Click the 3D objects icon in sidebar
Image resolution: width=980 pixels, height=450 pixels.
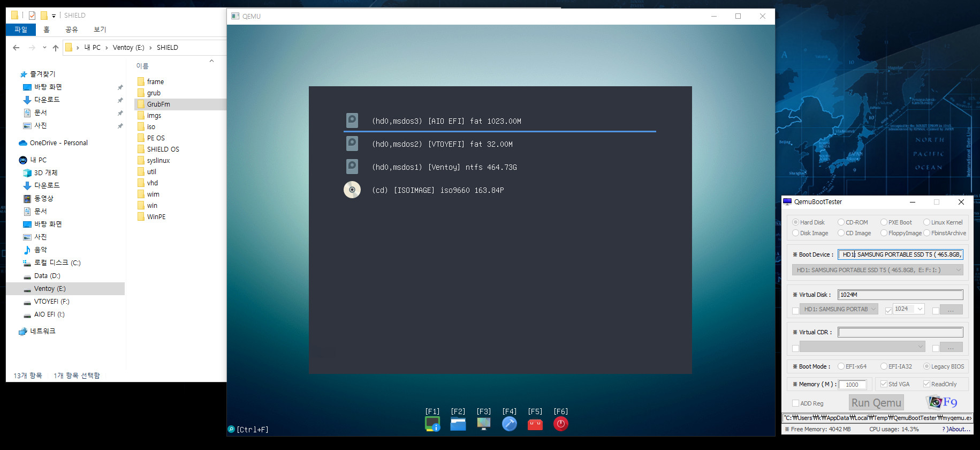click(x=27, y=173)
